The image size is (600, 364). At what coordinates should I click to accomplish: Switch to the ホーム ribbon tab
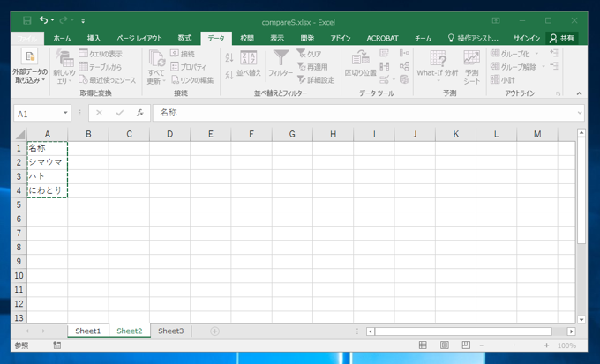(x=62, y=38)
